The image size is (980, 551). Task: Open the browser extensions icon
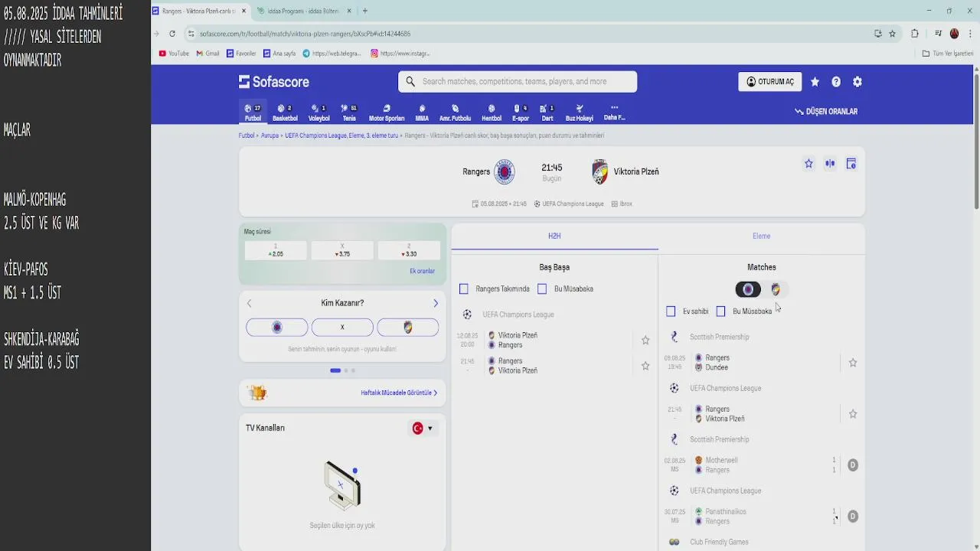coord(915,34)
